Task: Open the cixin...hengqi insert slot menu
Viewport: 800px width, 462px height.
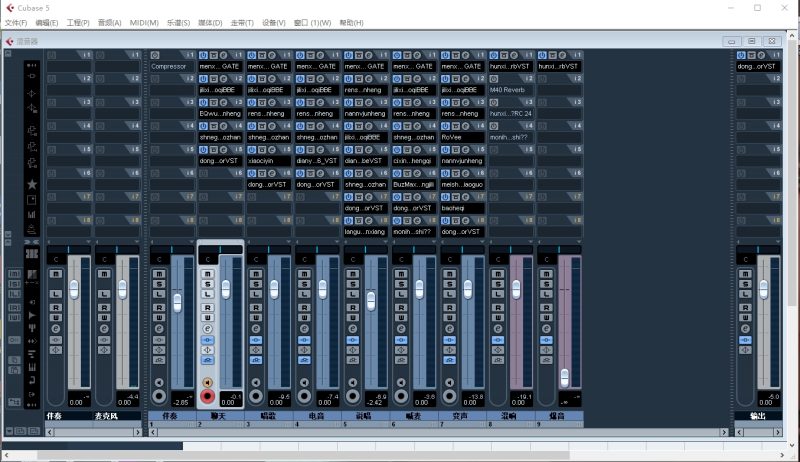Action: pyautogui.click(x=414, y=161)
